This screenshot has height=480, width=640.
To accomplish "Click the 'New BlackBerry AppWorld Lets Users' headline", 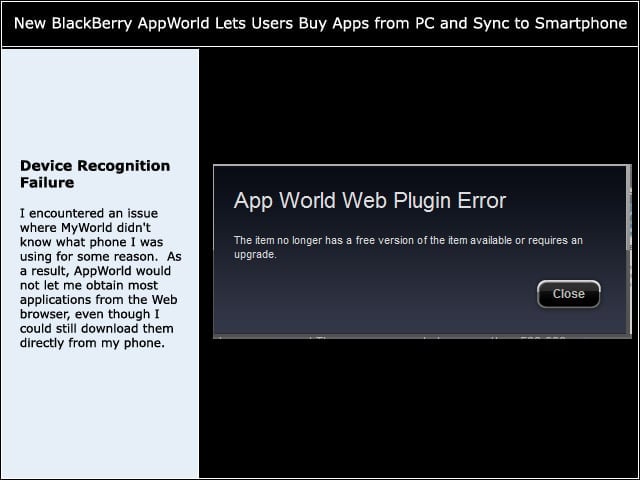I will [x=320, y=23].
